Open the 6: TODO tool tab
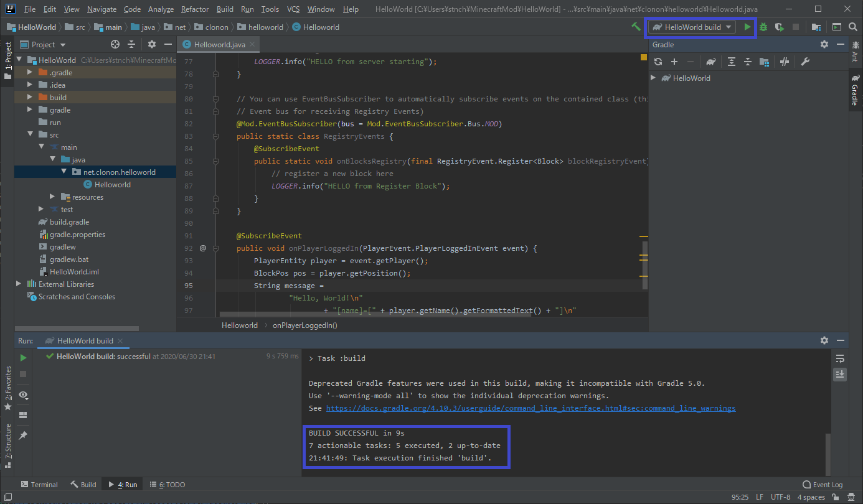The height and width of the screenshot is (504, 863). click(167, 485)
